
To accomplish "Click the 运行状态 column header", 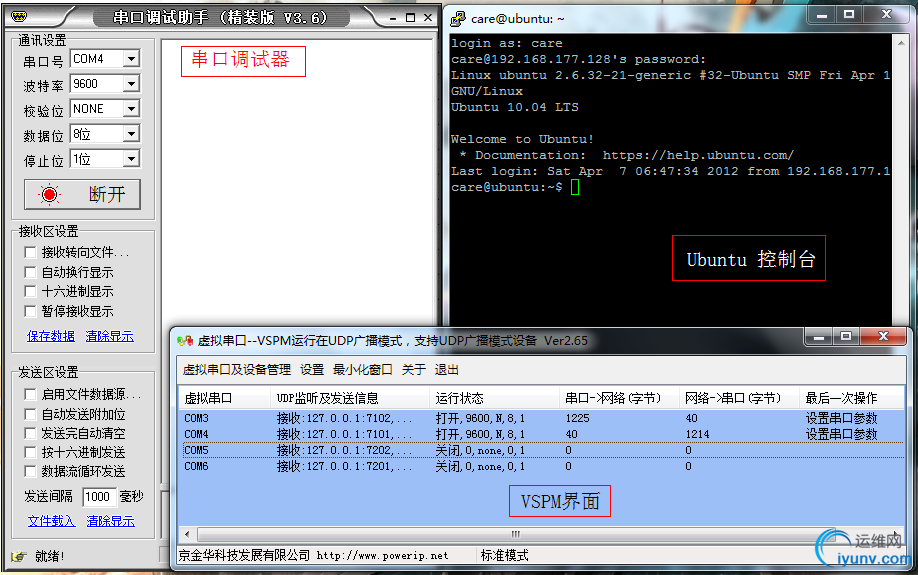I will (x=494, y=398).
